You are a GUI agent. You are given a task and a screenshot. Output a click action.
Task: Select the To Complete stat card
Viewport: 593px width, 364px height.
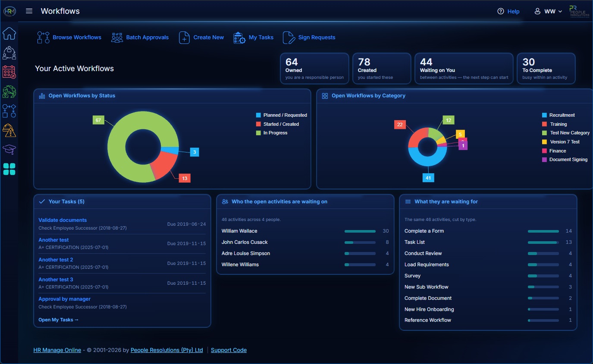point(546,68)
